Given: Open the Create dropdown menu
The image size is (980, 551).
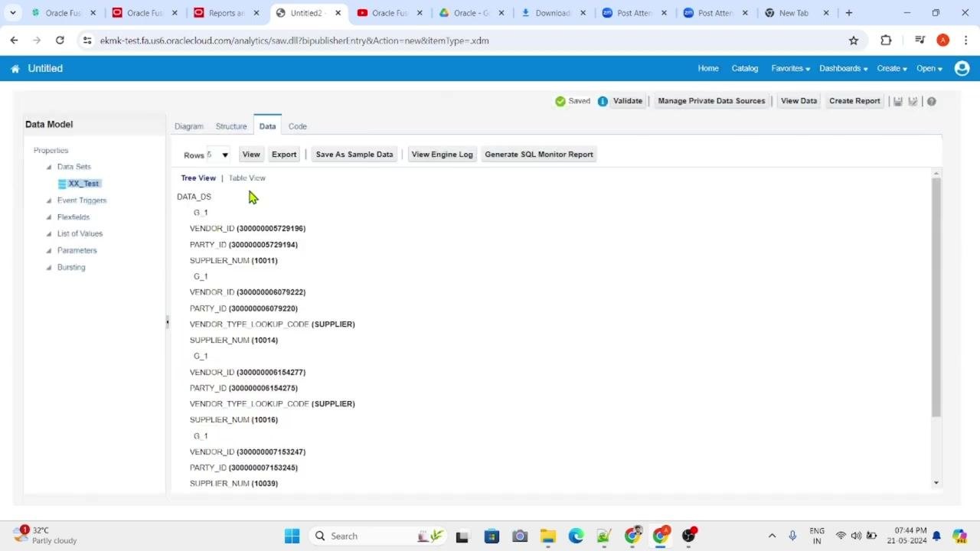Looking at the screenshot, I should click(892, 68).
